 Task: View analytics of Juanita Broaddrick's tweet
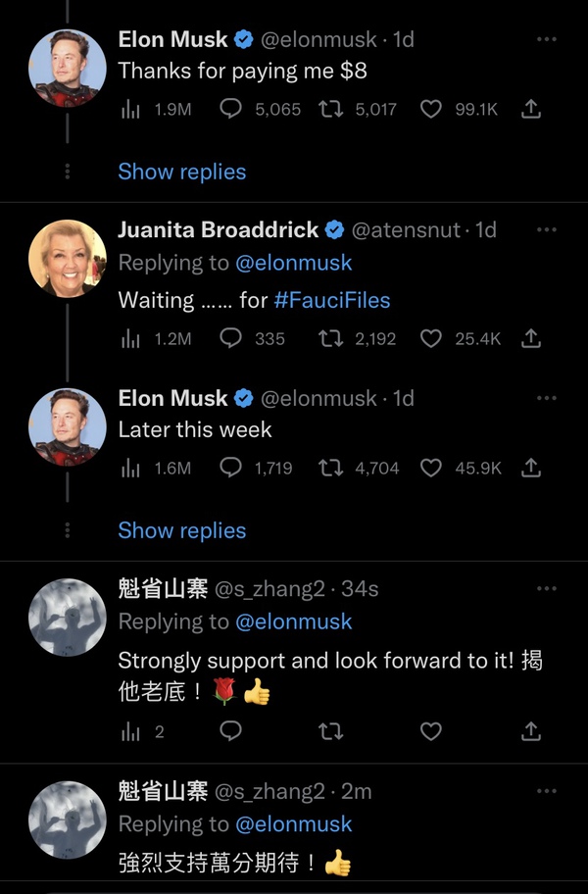click(130, 338)
